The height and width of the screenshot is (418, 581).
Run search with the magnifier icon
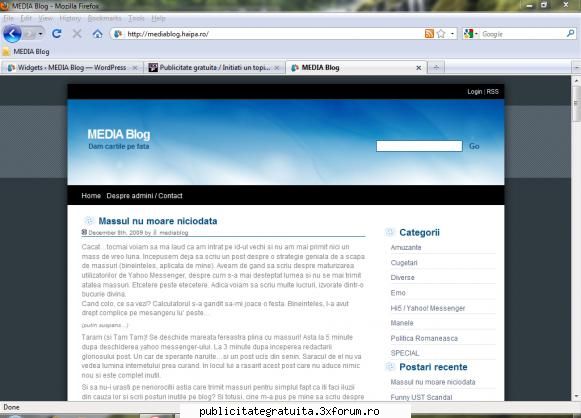coord(571,34)
